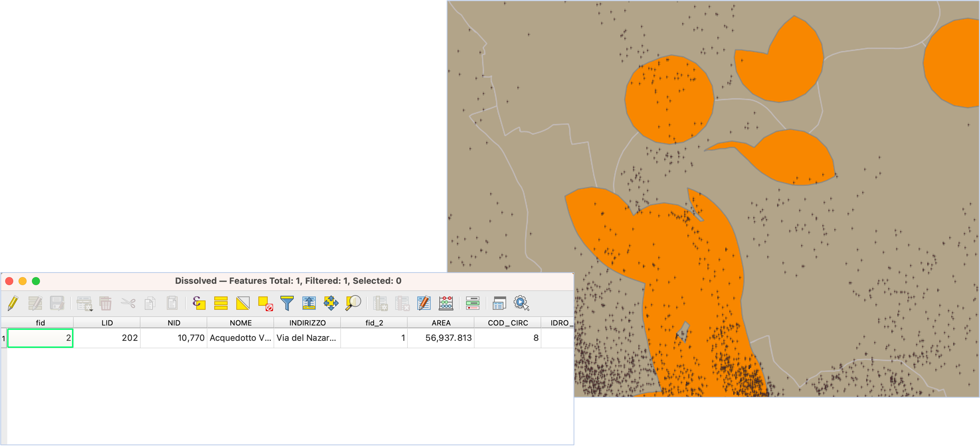Toggle dock attribute table icon
Image resolution: width=980 pixels, height=446 pixels.
click(x=499, y=303)
